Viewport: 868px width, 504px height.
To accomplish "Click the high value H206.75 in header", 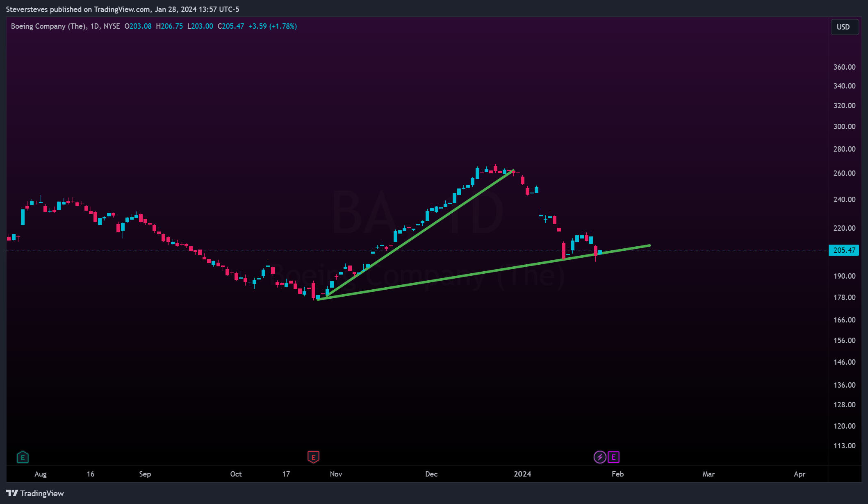I will coord(169,26).
